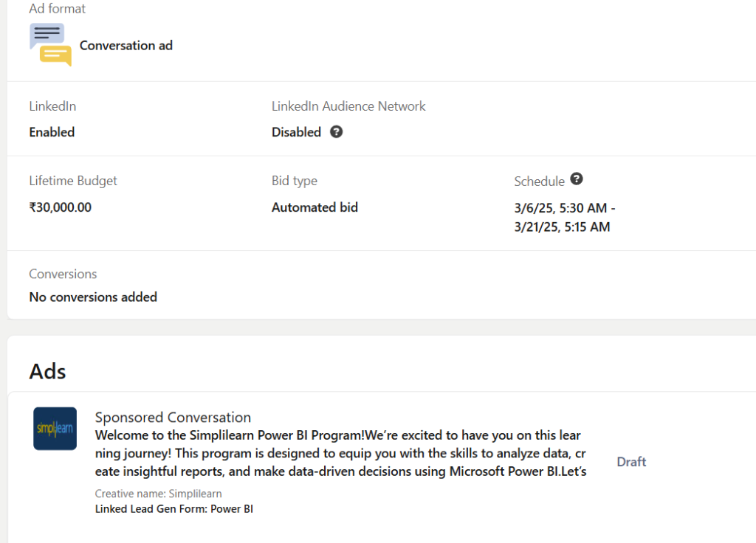The width and height of the screenshot is (756, 543).
Task: Click the Conversions label
Action: point(63,274)
